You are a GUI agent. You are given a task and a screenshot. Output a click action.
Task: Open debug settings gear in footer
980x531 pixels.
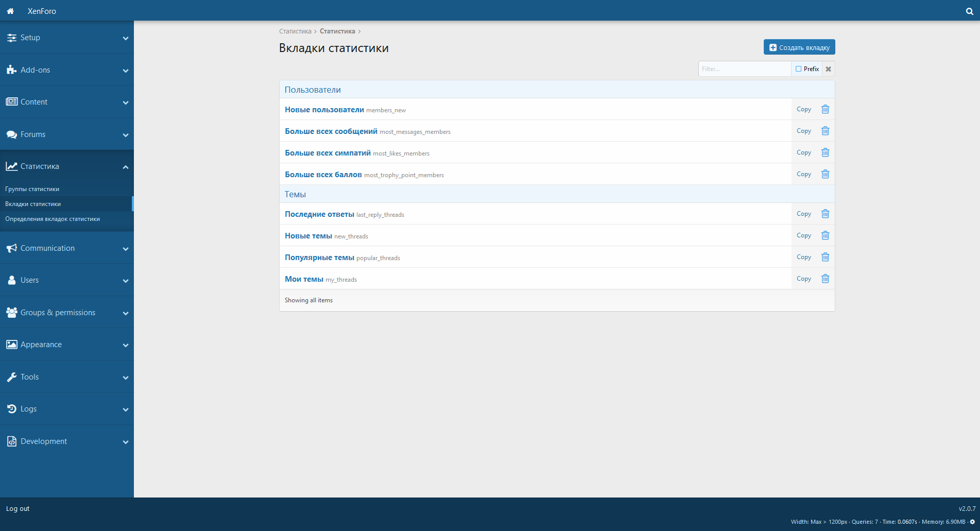972,522
